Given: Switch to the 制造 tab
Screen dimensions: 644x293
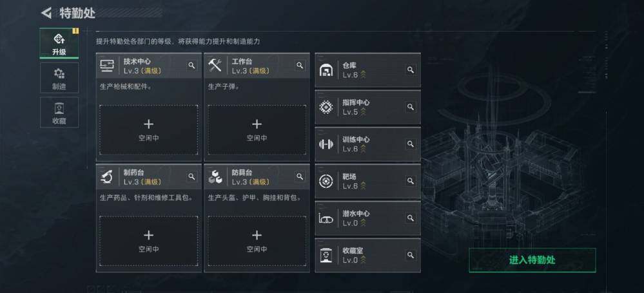Looking at the screenshot, I should pos(59,78).
